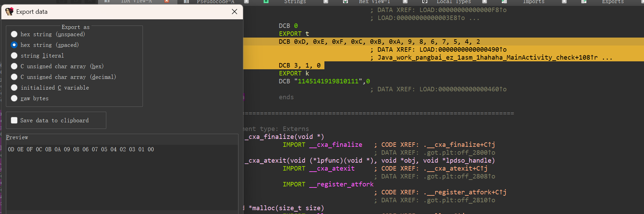Click the Preview label in Export dialog
This screenshot has height=214, width=644.
coord(17,137)
